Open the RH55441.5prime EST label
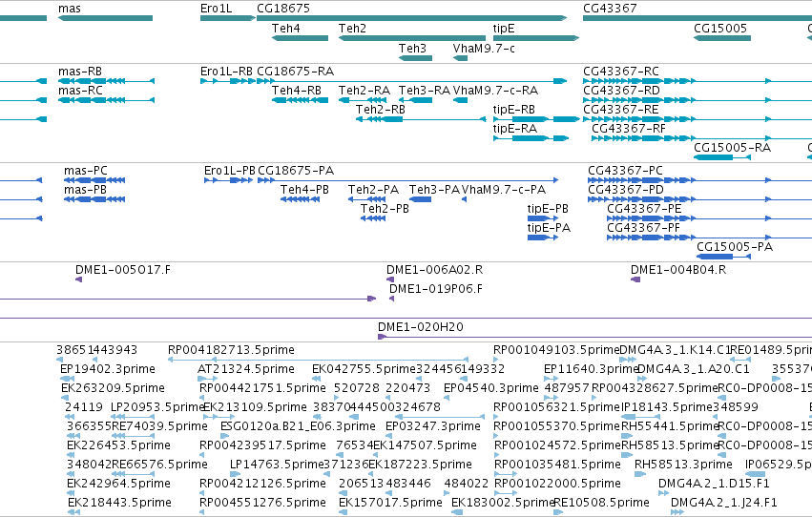The height and width of the screenshot is (517, 812). (x=669, y=427)
